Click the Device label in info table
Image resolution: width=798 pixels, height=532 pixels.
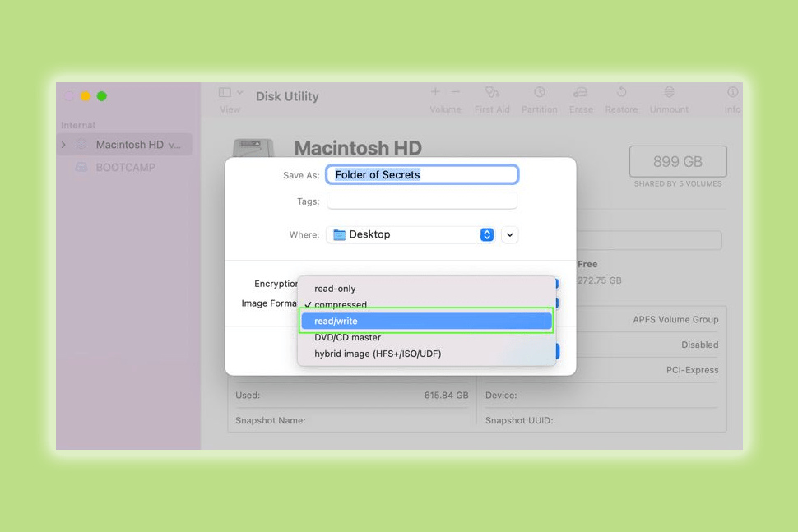[x=501, y=396]
